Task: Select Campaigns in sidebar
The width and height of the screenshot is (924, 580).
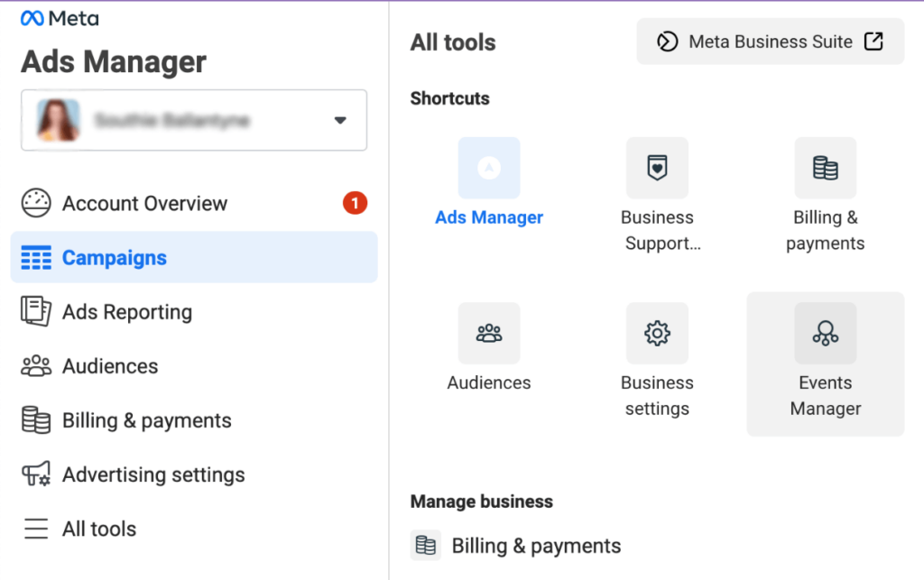Action: [x=194, y=257]
